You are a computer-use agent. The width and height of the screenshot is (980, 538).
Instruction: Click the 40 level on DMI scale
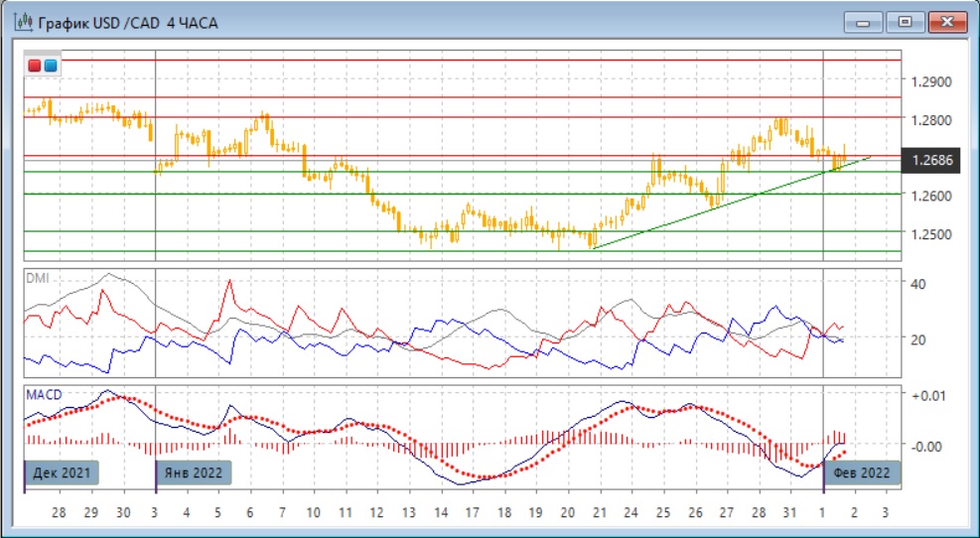point(917,284)
